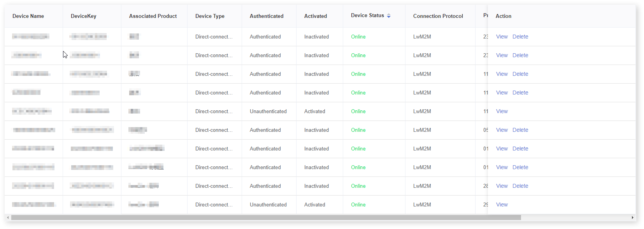
Task: Delete the ninth row device
Action: pos(520,186)
